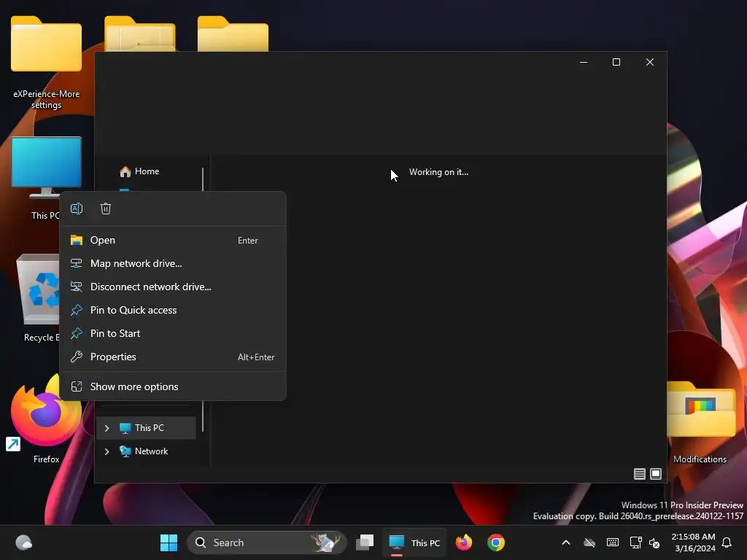Open Properties from the context menu
The image size is (747, 560).
(x=172, y=357)
